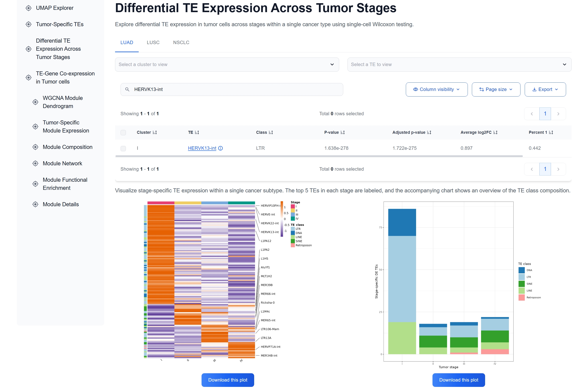The height and width of the screenshot is (392, 588).
Task: Switch to the NSCLC tab
Action: pyautogui.click(x=181, y=42)
